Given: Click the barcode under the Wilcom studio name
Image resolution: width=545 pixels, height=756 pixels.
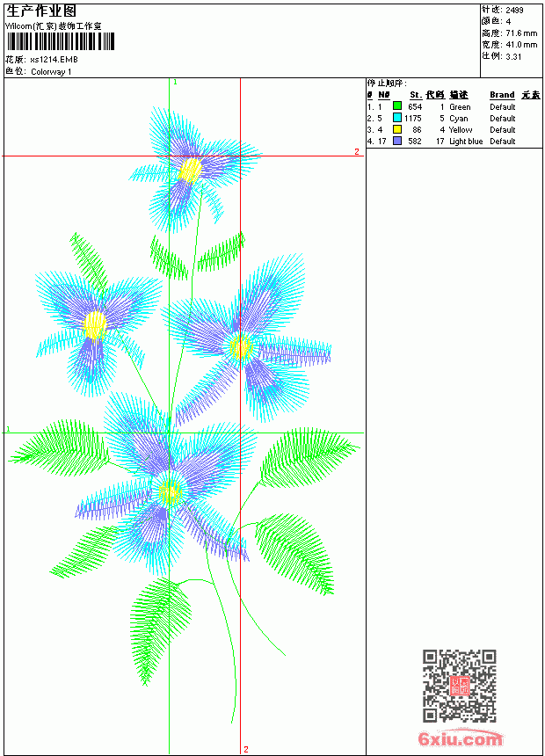Looking at the screenshot, I should pyautogui.click(x=61, y=41).
